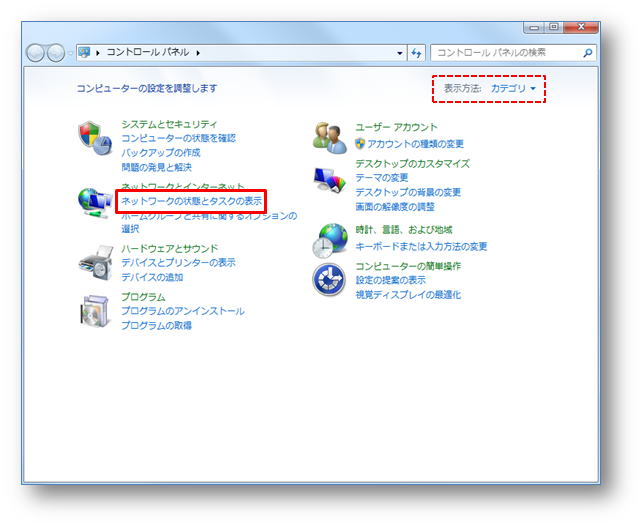
Task: Open プログラムの取得 link
Action: [x=156, y=325]
